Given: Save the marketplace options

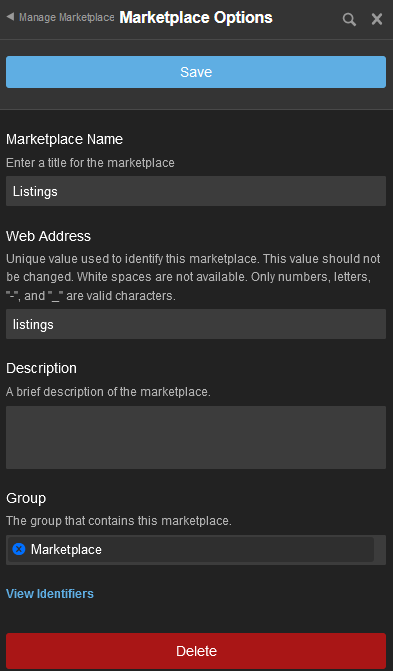Looking at the screenshot, I should 196,72.
